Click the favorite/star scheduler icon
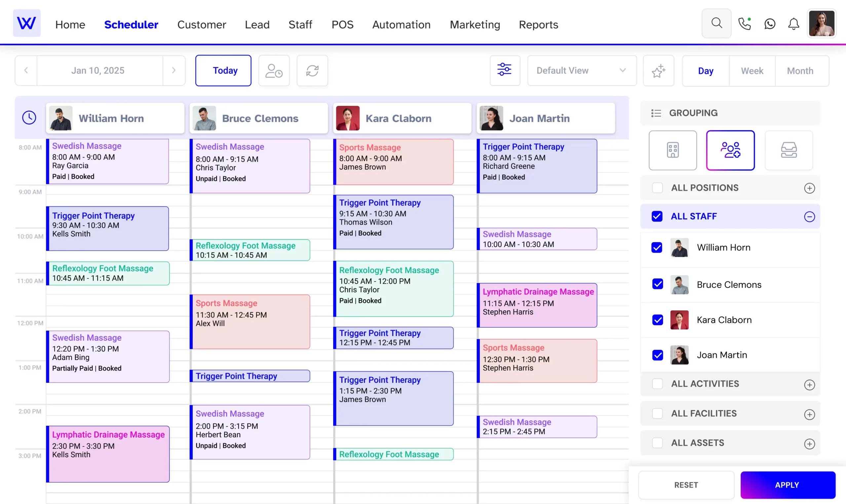846x504 pixels. 659,71
